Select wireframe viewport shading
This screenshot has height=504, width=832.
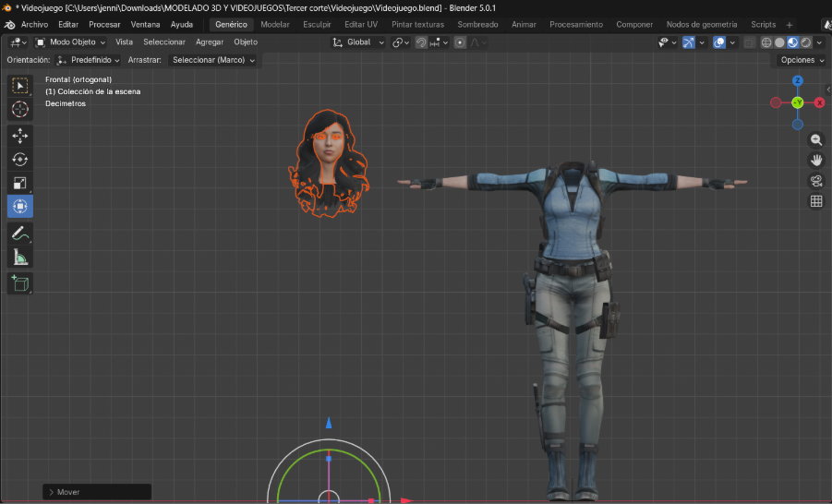766,42
